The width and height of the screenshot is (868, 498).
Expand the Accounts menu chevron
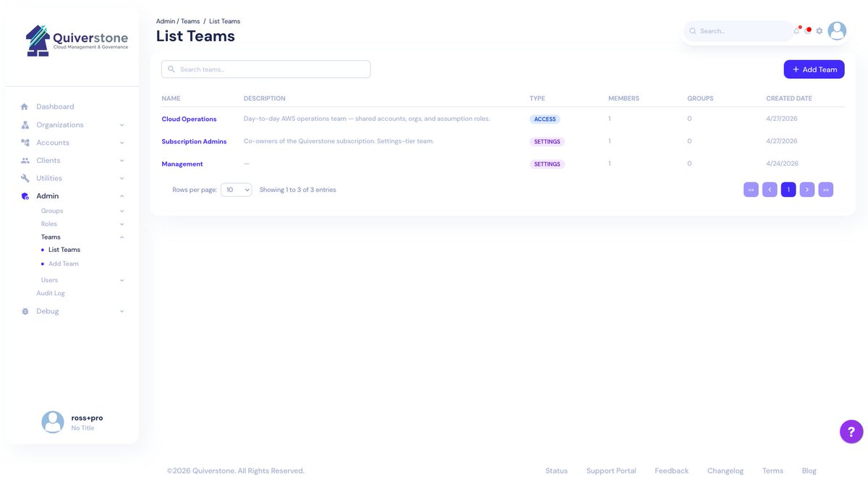pyautogui.click(x=122, y=143)
